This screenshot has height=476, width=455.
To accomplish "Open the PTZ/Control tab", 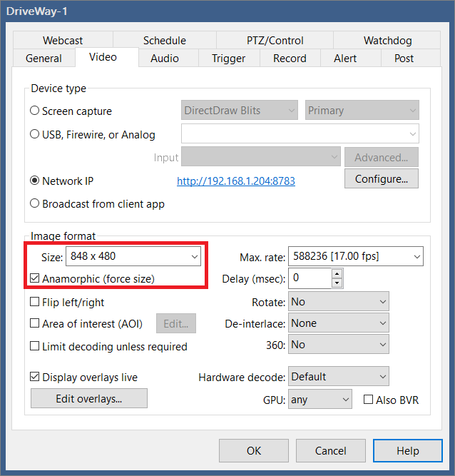I will click(275, 40).
